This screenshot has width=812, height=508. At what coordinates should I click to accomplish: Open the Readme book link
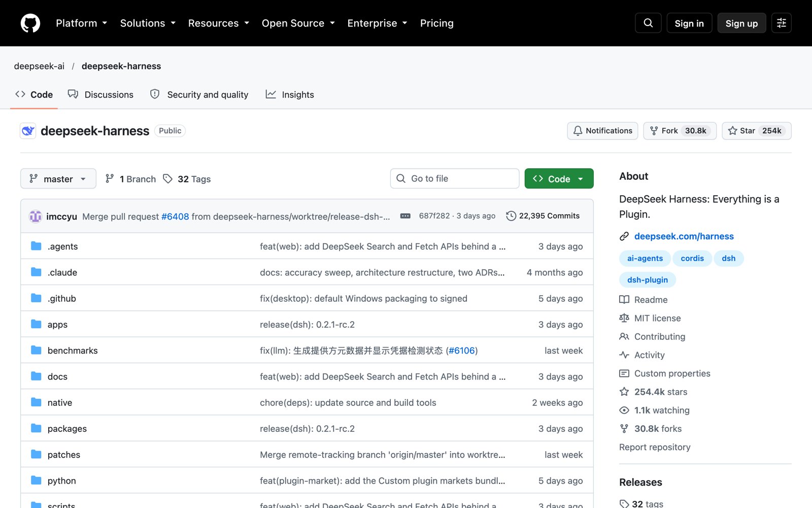point(644,300)
